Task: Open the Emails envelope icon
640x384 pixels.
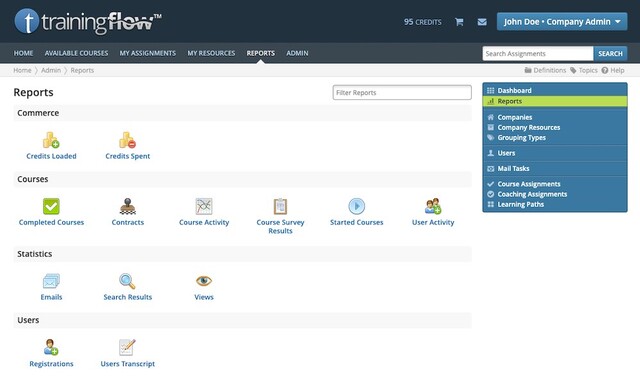Action: pos(51,281)
